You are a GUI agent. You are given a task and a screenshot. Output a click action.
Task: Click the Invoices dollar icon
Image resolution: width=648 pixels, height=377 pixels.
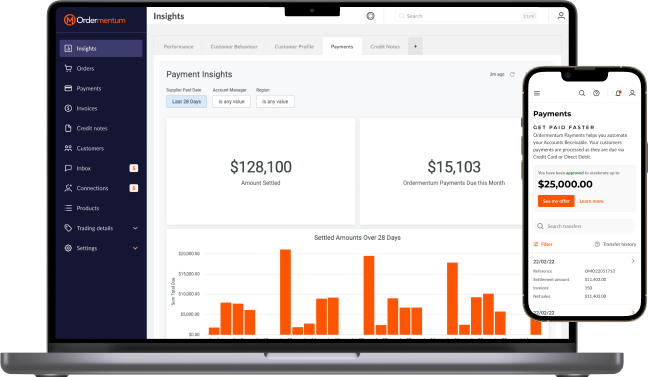coord(68,108)
